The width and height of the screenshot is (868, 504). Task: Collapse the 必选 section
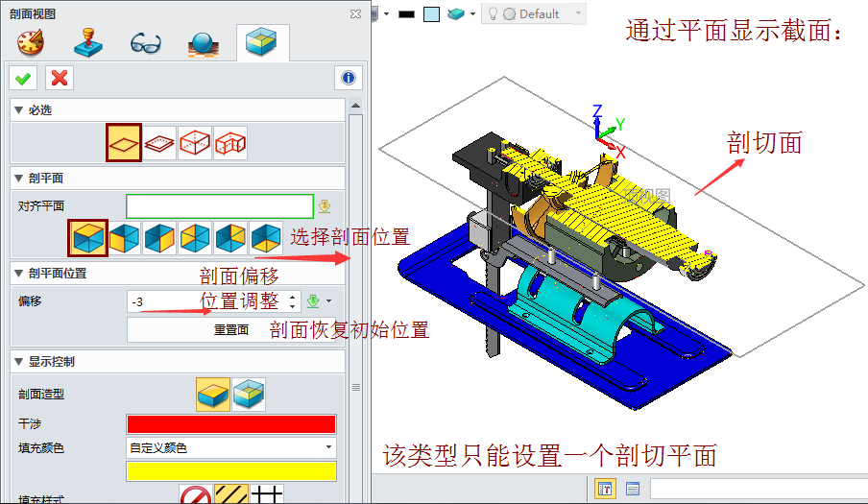pyautogui.click(x=18, y=110)
